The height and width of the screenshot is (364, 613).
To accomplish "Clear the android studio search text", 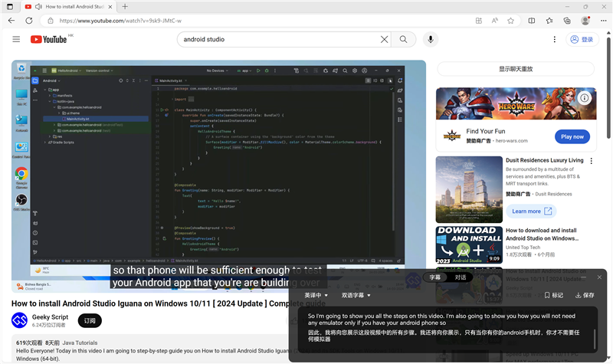I will pyautogui.click(x=385, y=40).
